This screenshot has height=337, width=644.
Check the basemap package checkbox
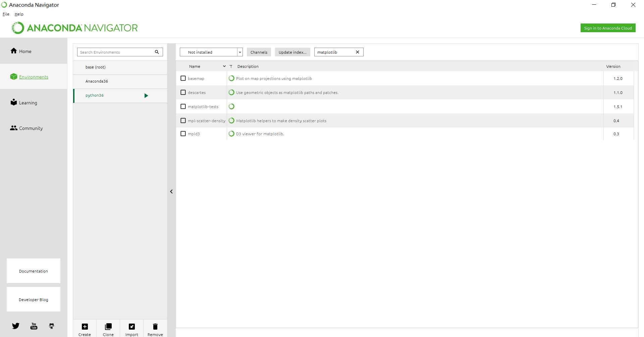point(183,78)
